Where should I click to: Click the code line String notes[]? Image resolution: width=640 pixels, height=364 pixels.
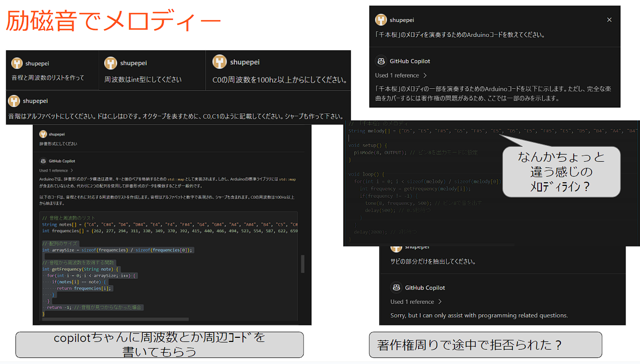click(170, 224)
